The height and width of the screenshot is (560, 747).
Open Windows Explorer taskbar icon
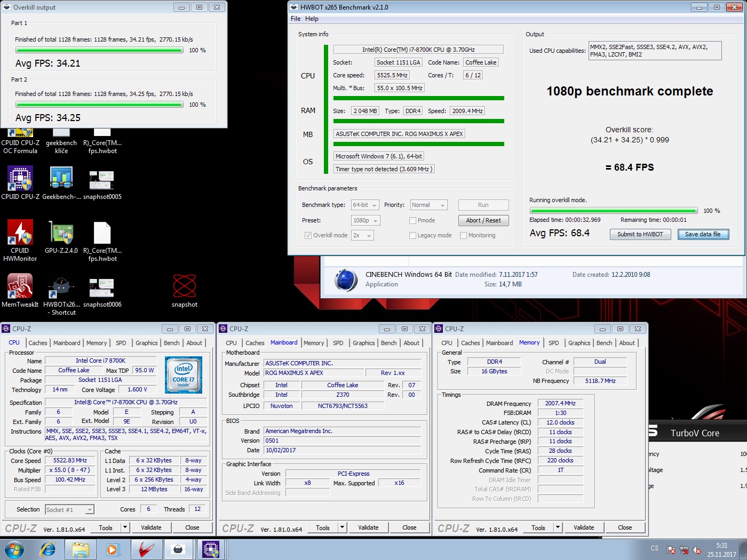81,549
